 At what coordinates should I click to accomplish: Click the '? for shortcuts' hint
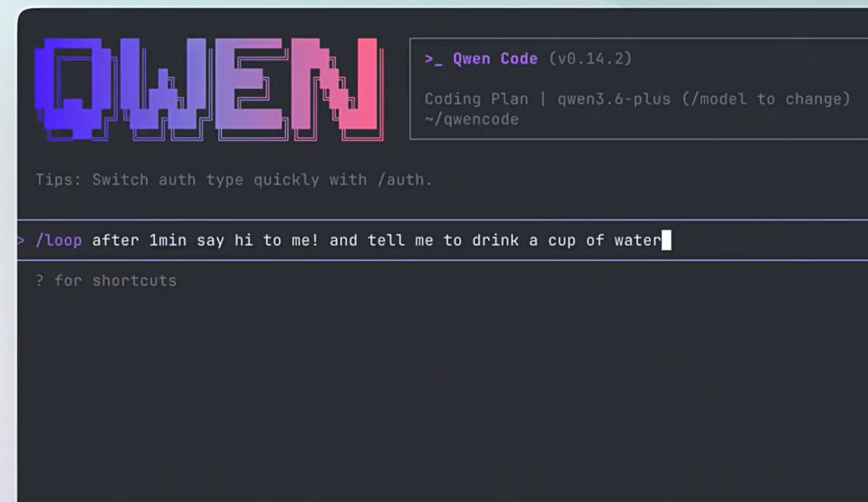point(106,280)
